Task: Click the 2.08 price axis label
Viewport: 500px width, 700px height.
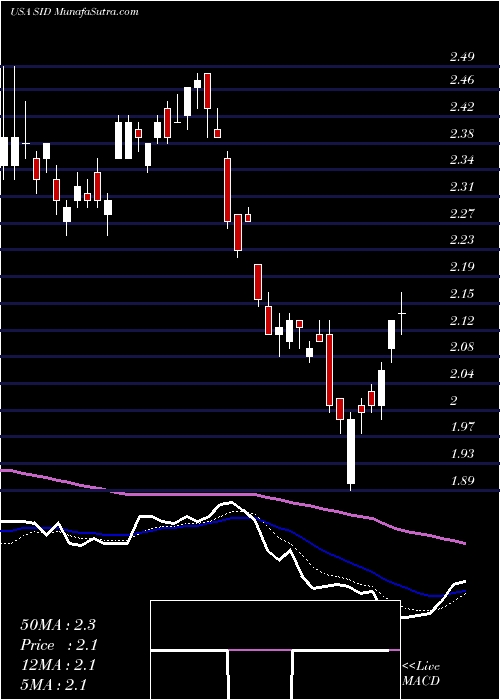Action: [462, 347]
